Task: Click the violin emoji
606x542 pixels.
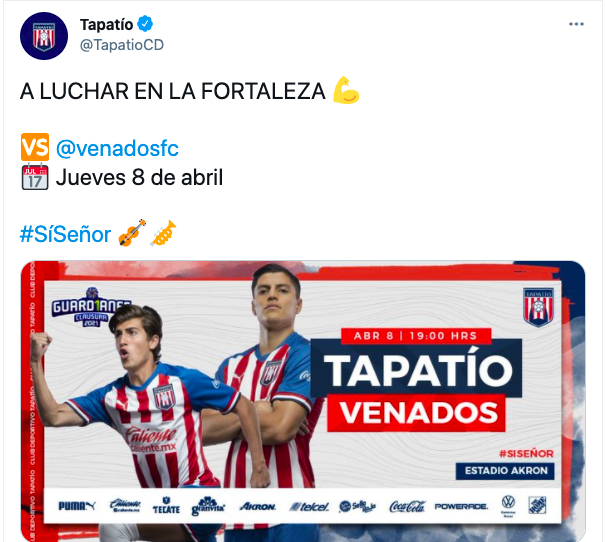Action: (x=132, y=233)
